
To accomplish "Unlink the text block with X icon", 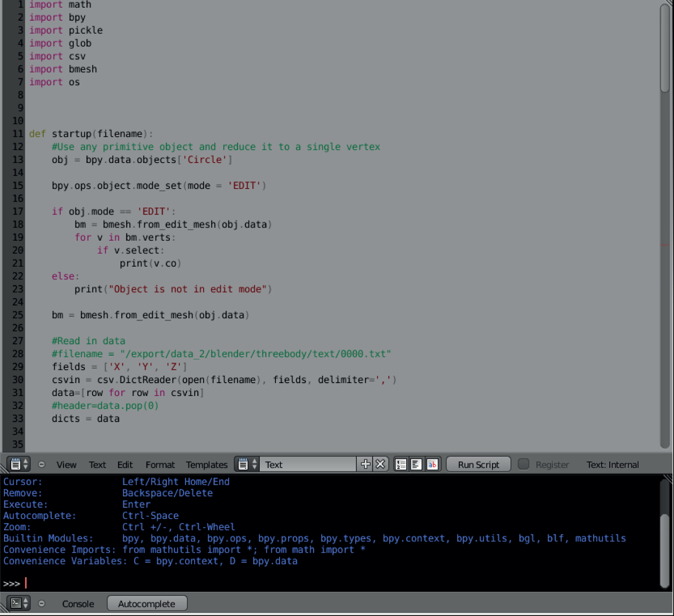I will (x=381, y=464).
